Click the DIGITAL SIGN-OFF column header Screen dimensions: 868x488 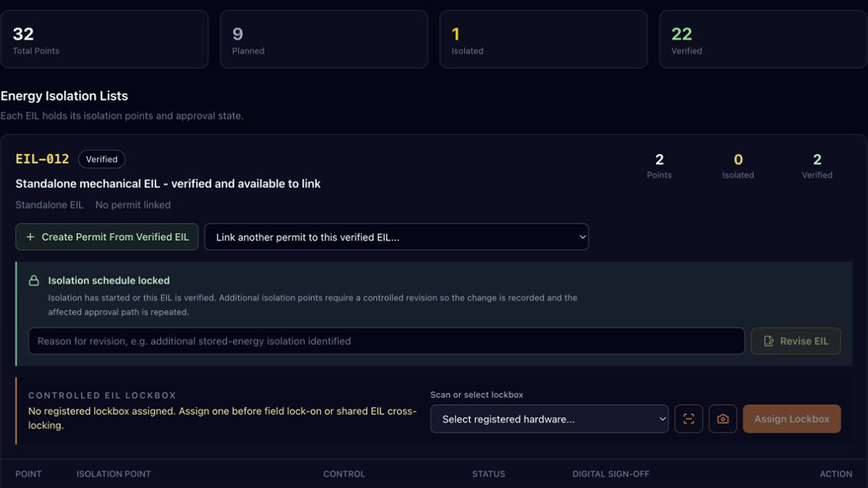(x=611, y=474)
